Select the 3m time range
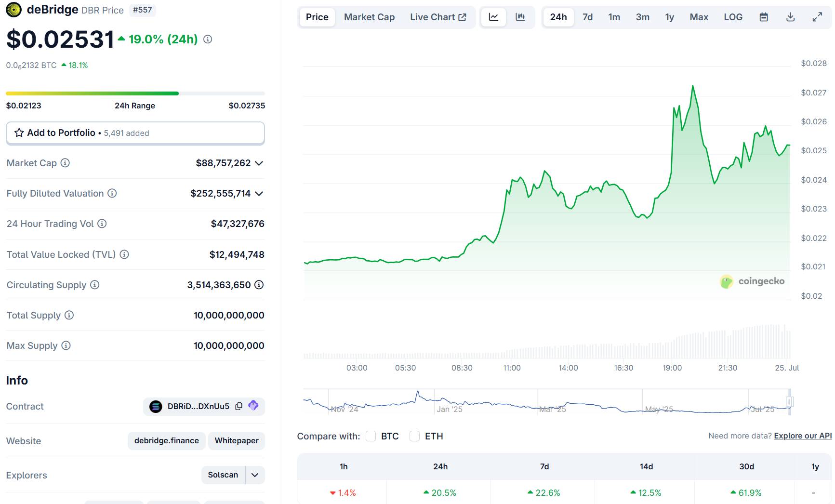Viewport: 835px width, 504px height. [x=643, y=17]
